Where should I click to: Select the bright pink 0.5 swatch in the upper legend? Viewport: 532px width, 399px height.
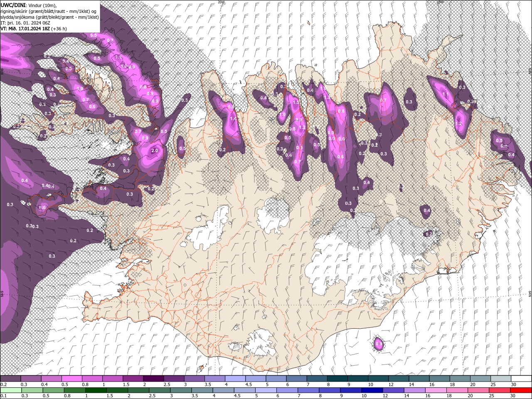71,379
